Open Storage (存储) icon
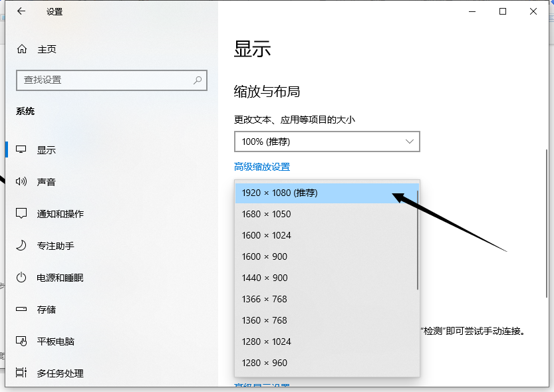Viewport: 554px width, 392px height. [x=21, y=310]
